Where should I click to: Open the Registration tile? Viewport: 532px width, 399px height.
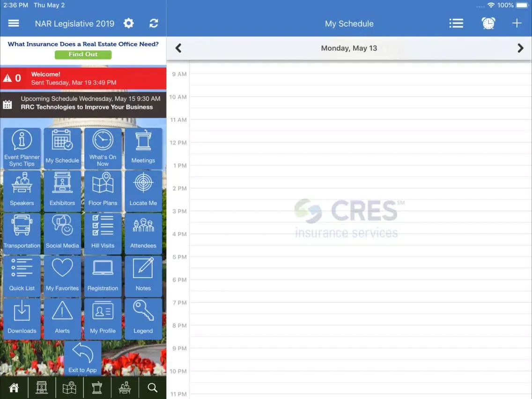coord(103,276)
